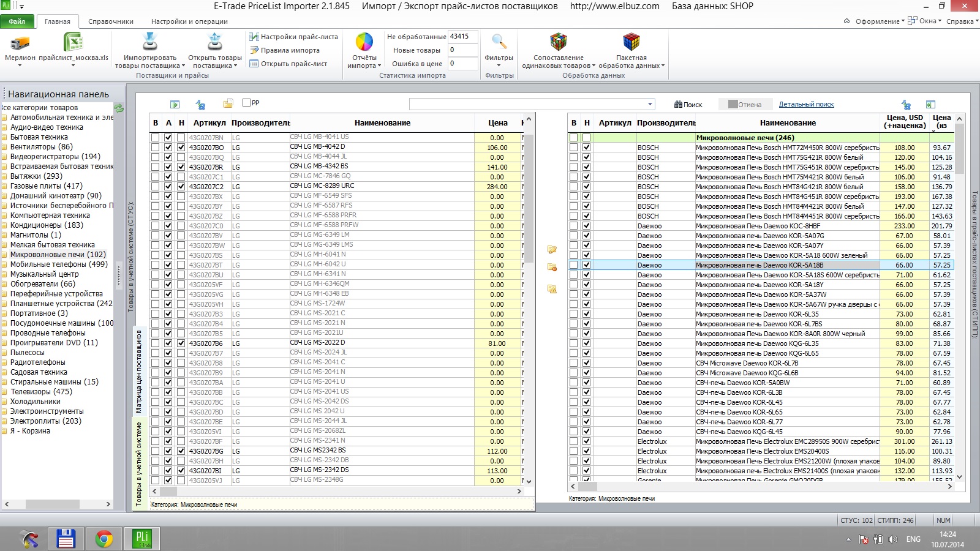Switch to the Главная tab

[58, 21]
